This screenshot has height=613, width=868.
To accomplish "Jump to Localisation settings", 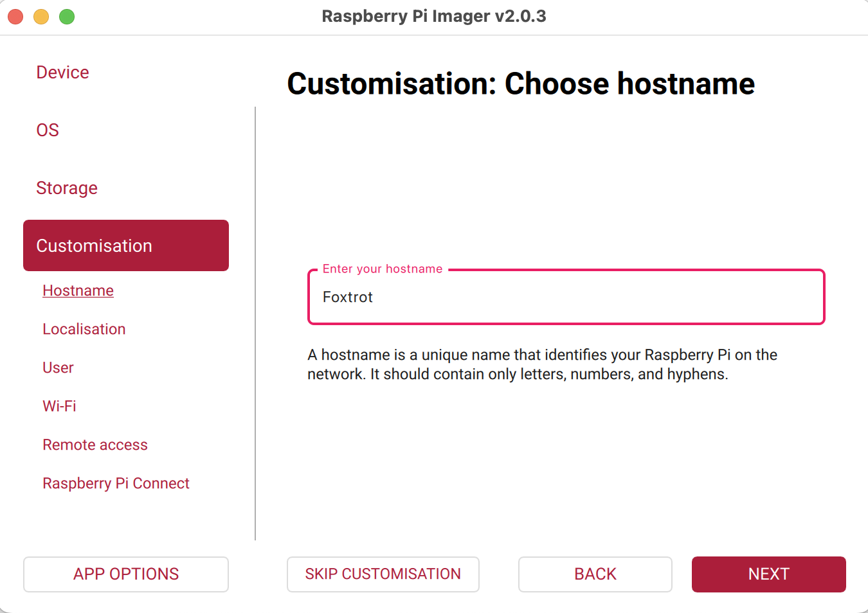I will pos(84,329).
